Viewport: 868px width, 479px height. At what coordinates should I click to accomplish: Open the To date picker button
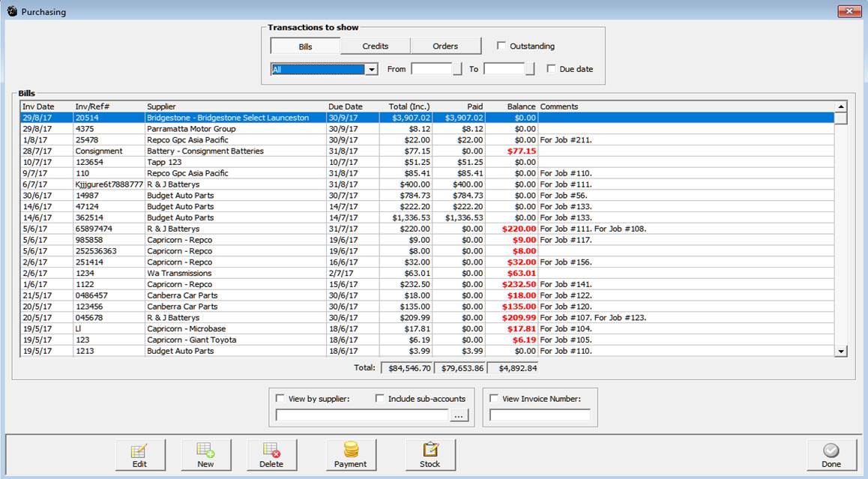tap(529, 70)
